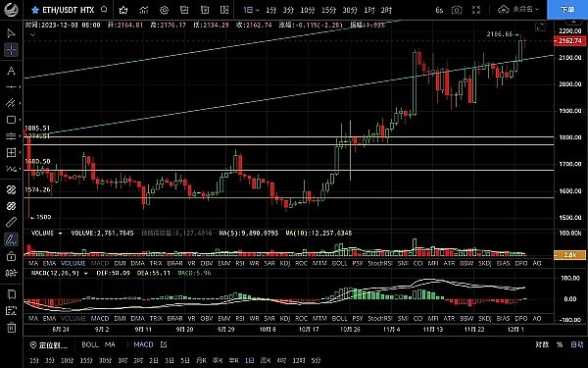This screenshot has height=368, width=588.
Task: Open the 1日 timeframe dropdown
Action: [251, 10]
